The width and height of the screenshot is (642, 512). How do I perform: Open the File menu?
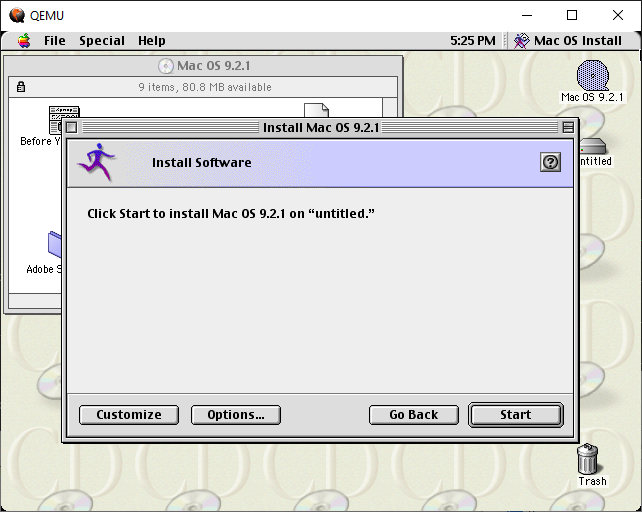54,41
